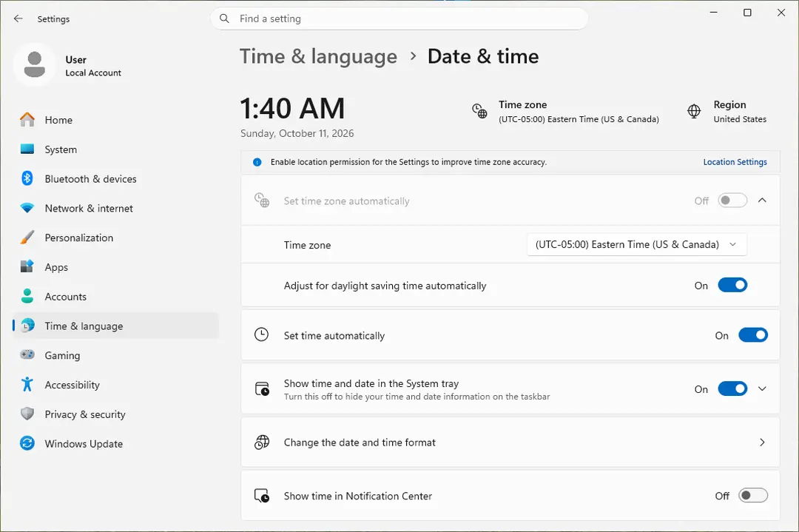Click the Accessibility figure icon

[27, 384]
